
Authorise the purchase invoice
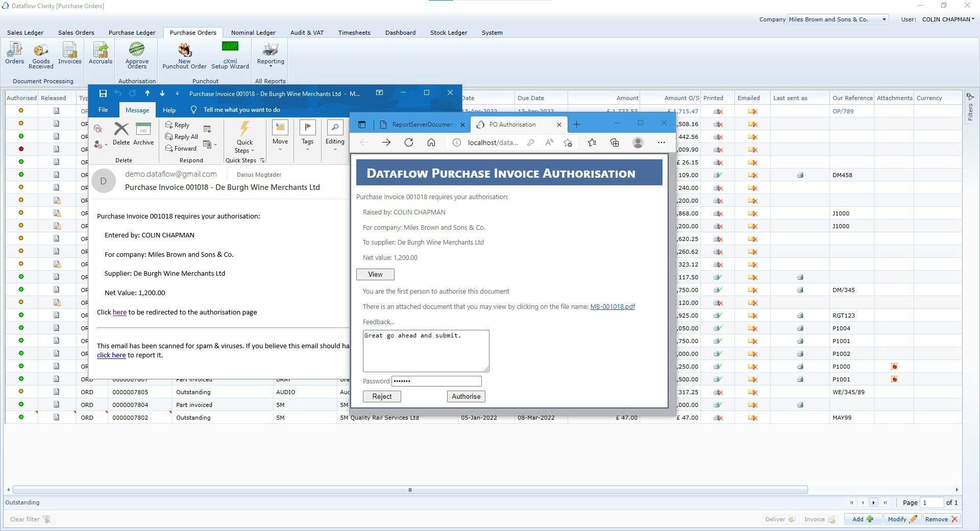coord(466,397)
